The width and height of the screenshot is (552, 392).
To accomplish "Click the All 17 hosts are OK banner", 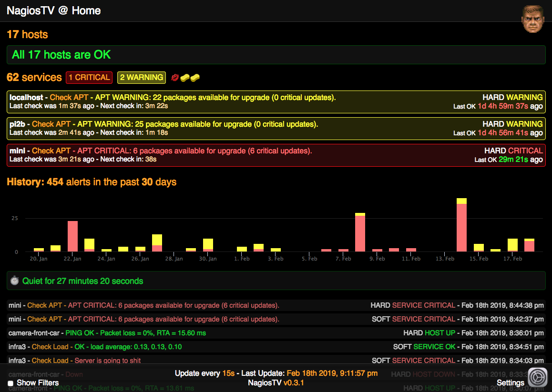I will (276, 55).
